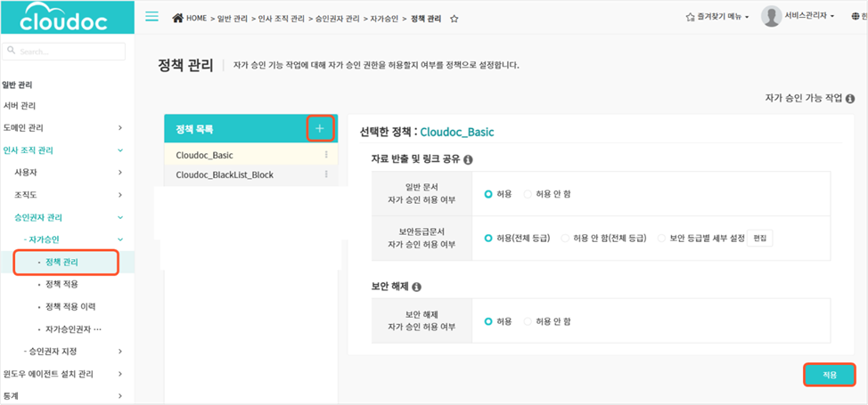This screenshot has width=868, height=405.
Task: Star this page as a favorite
Action: [454, 18]
